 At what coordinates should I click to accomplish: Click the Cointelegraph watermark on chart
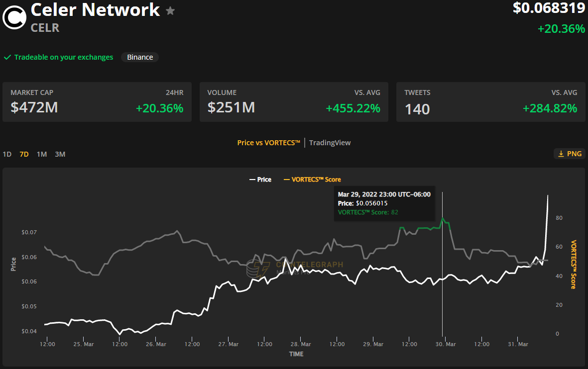click(x=295, y=269)
